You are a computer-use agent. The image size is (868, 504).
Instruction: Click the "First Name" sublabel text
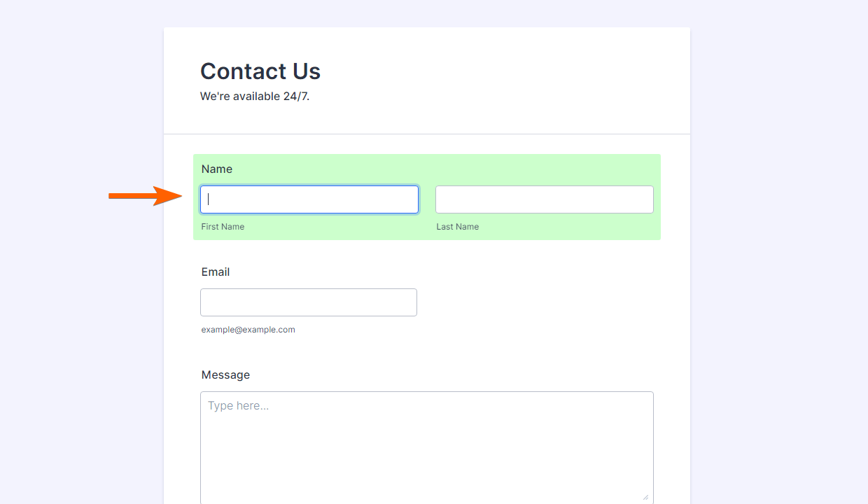click(223, 227)
